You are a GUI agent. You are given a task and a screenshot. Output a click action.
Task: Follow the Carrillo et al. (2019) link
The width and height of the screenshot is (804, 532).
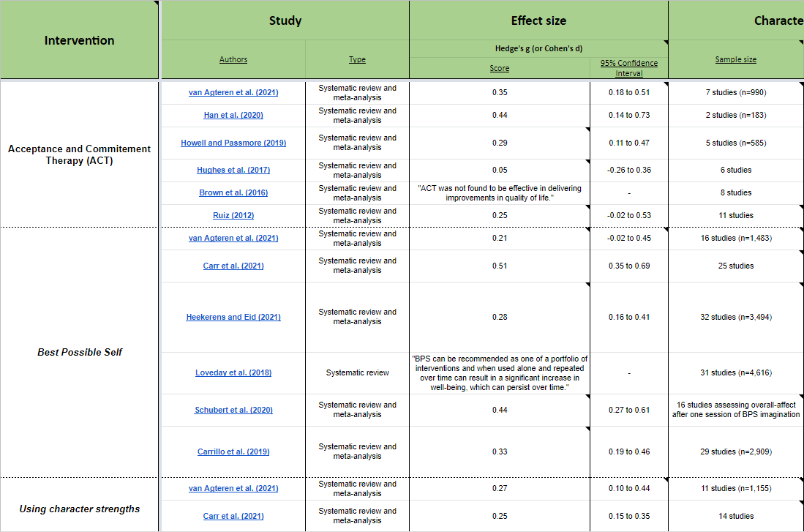[x=233, y=452]
